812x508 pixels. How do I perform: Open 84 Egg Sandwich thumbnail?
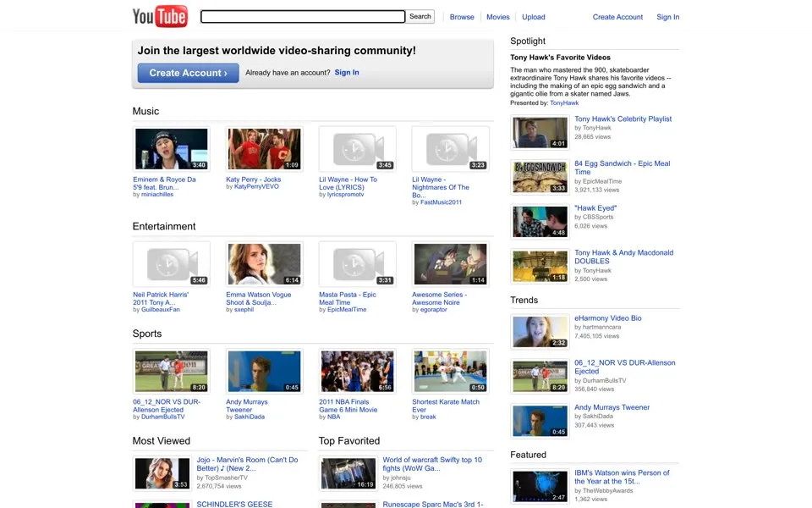click(540, 177)
